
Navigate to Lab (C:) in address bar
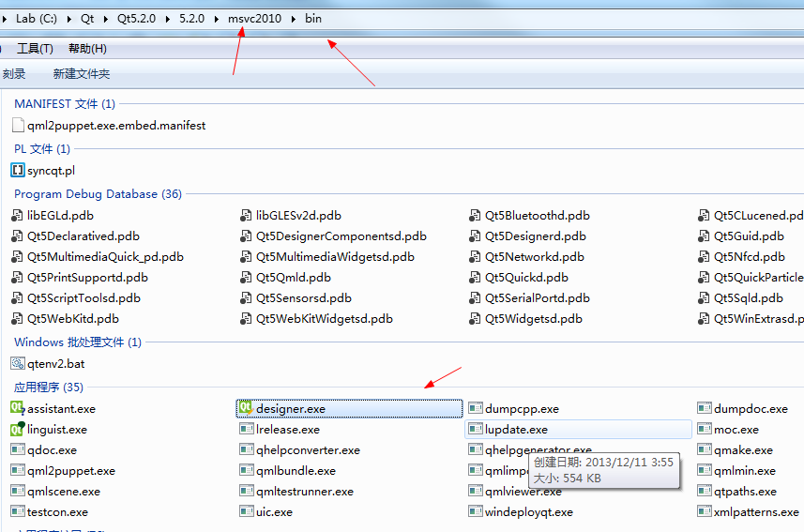coord(37,19)
